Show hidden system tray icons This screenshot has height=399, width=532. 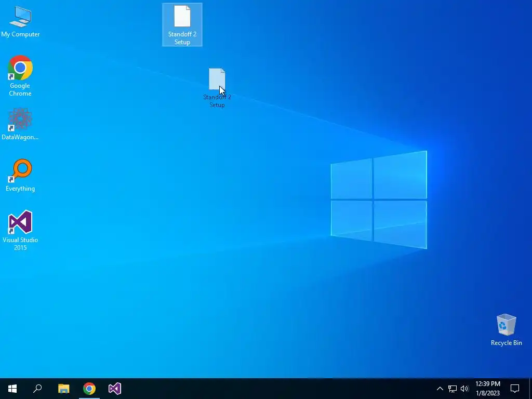click(x=440, y=389)
